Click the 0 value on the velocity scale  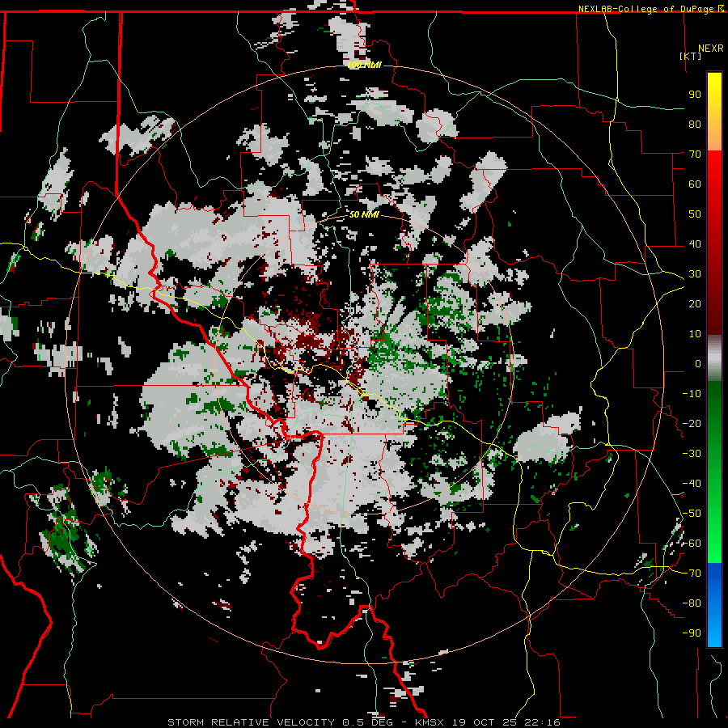pos(698,364)
